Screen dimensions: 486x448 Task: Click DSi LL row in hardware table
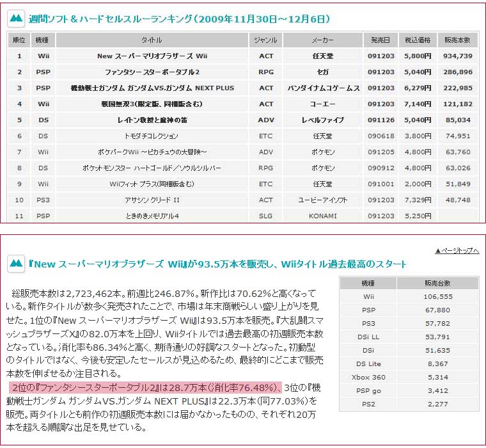point(409,337)
